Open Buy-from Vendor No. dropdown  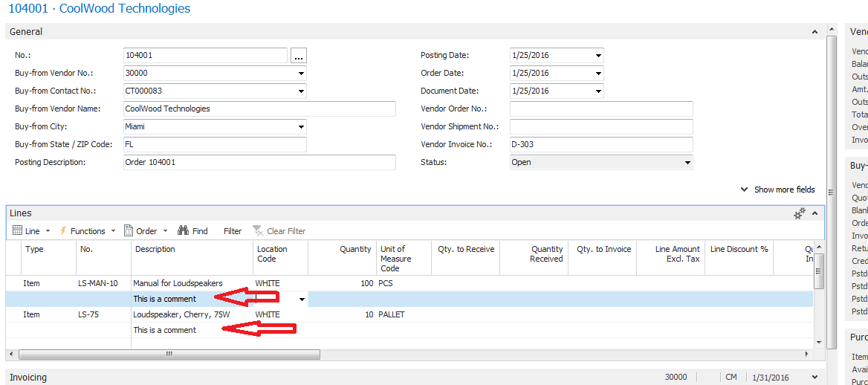(301, 74)
